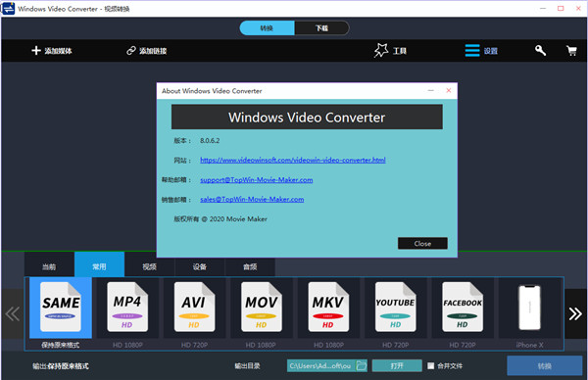Choose the AVI HD 720P format
Screen dimensions: 588x380
(x=194, y=308)
